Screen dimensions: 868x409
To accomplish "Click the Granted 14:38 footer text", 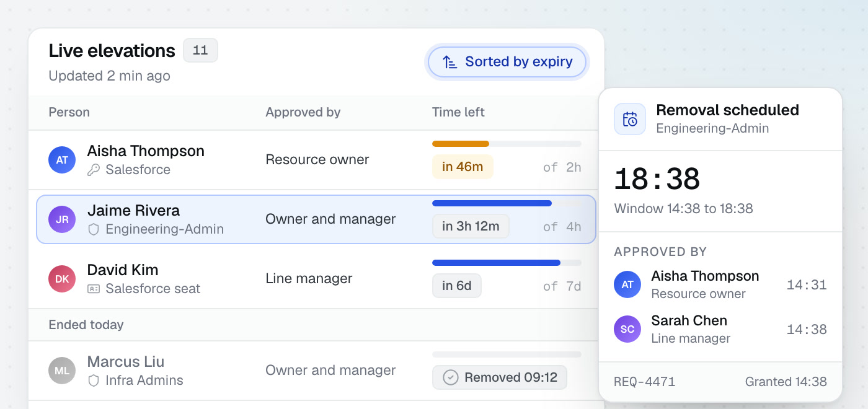I will (x=786, y=382).
